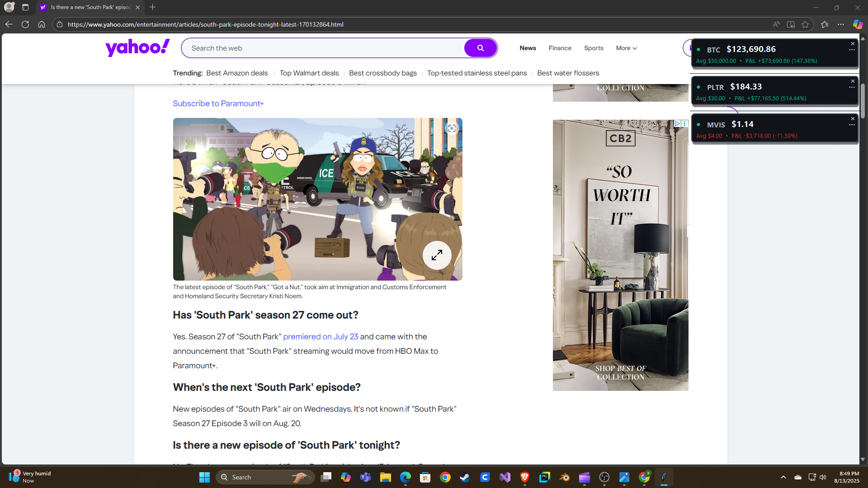Click the purple search magnifier button
This screenshot has width=868, height=488.
[x=480, y=48]
